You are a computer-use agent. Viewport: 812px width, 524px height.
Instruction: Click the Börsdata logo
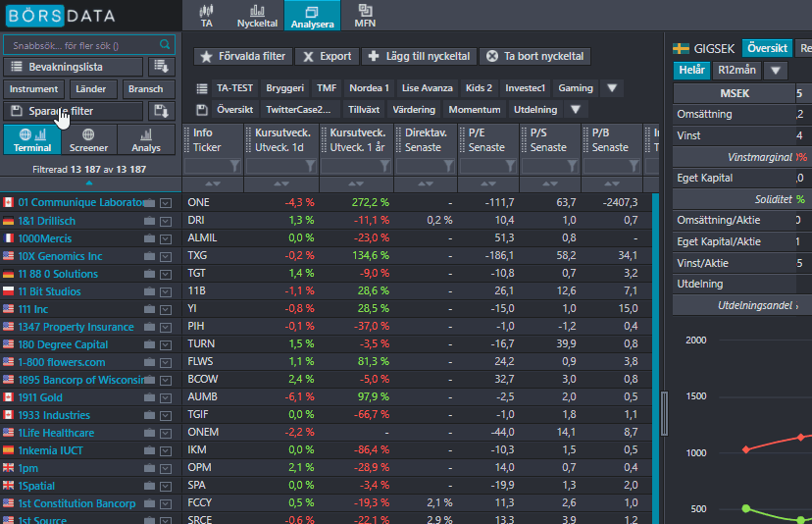click(60, 16)
